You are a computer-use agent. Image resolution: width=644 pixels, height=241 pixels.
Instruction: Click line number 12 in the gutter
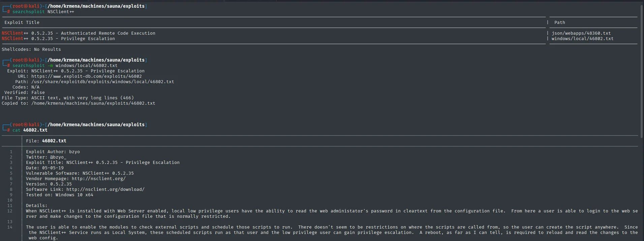10,211
